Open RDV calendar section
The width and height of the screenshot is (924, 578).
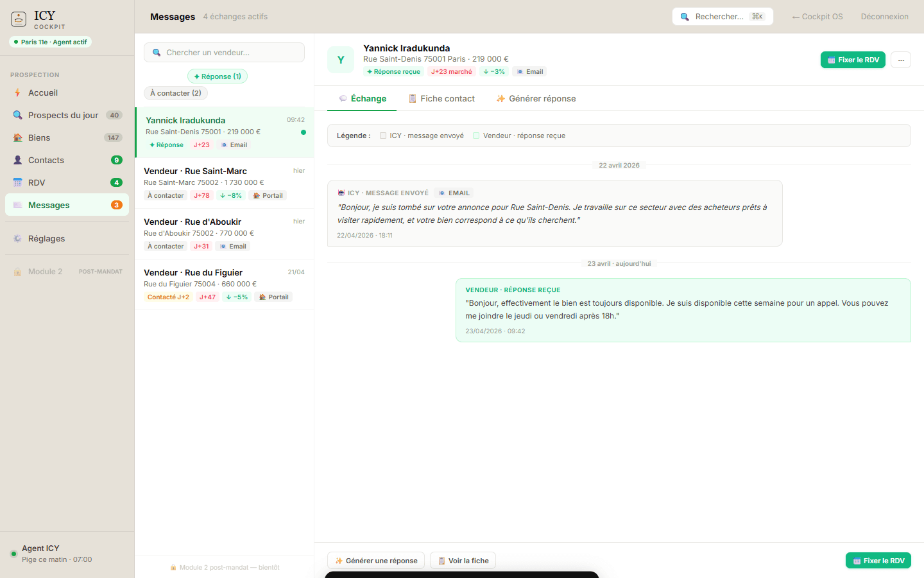click(x=37, y=183)
